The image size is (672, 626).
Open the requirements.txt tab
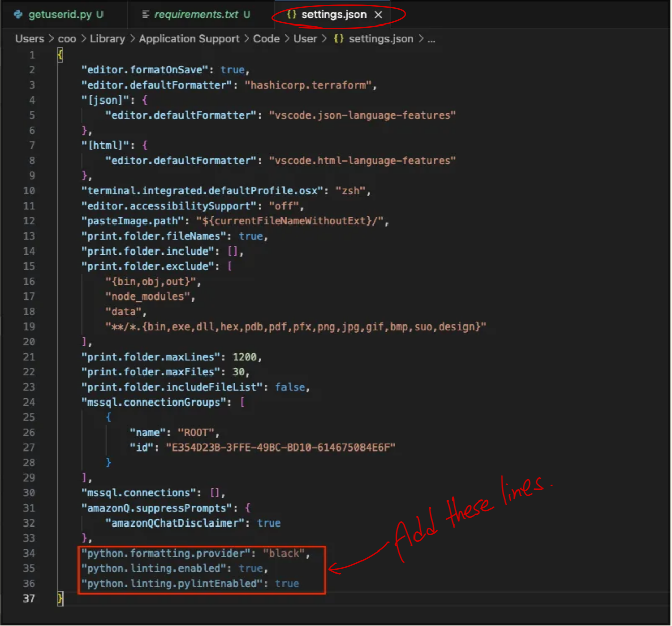pos(196,15)
